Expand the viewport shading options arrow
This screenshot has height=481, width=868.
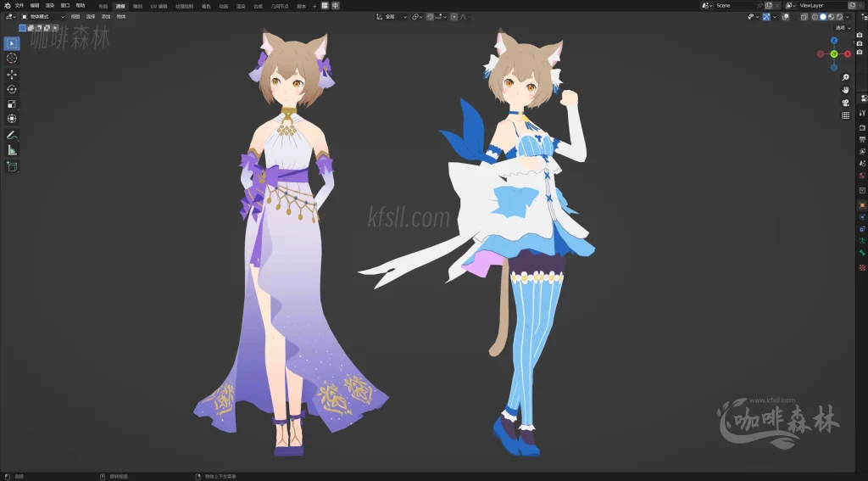pos(848,17)
